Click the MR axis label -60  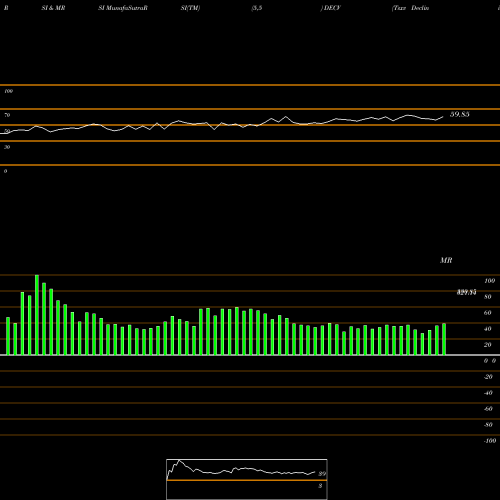click(x=488, y=409)
